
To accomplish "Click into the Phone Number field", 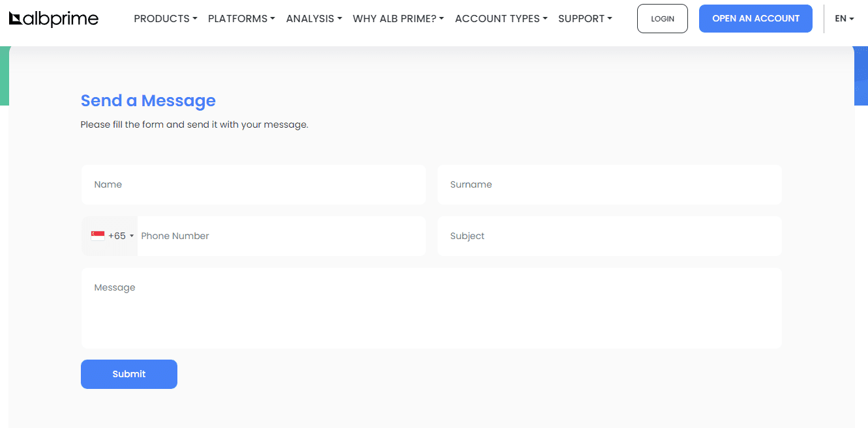I will pyautogui.click(x=280, y=236).
